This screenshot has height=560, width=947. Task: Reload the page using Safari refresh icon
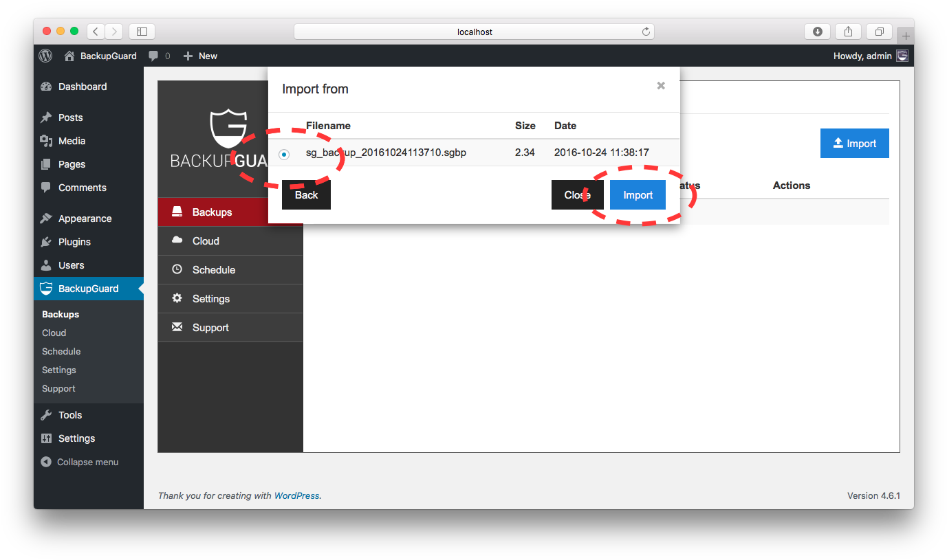[x=646, y=32]
